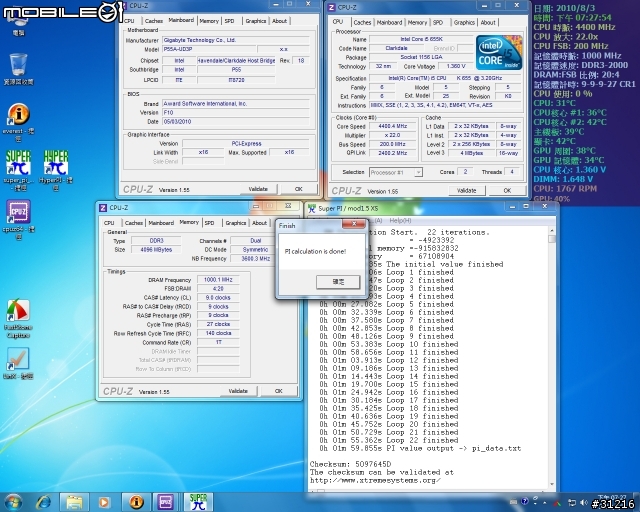This screenshot has height=512, width=640.
Task: Open the everest shortcut on desktop
Action: point(18,121)
